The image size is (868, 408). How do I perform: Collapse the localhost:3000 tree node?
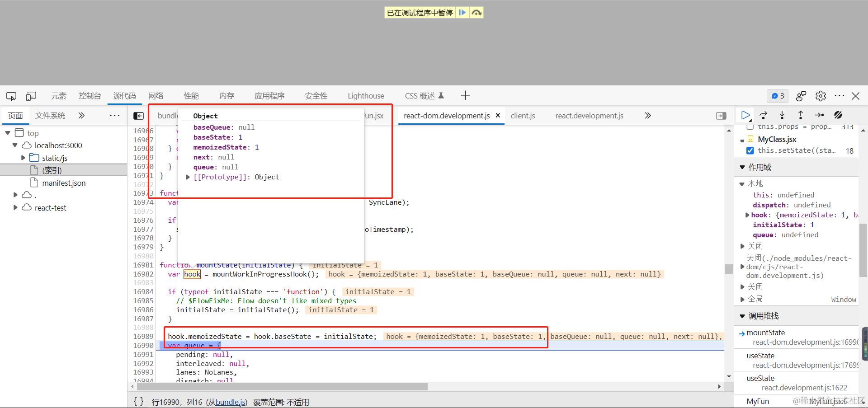[15, 145]
